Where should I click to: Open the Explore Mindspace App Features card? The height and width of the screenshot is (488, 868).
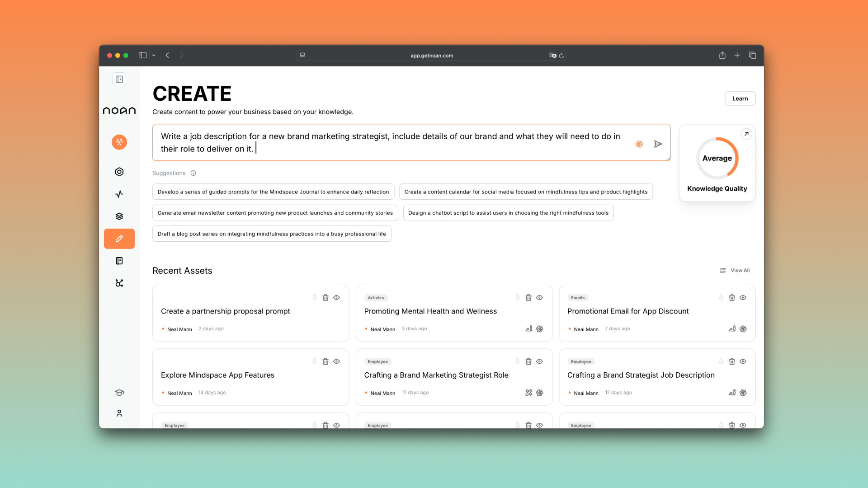coord(250,377)
